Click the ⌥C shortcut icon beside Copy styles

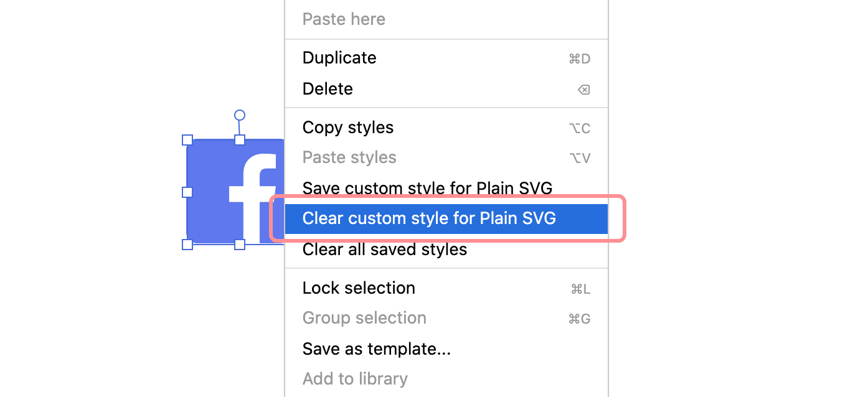579,128
